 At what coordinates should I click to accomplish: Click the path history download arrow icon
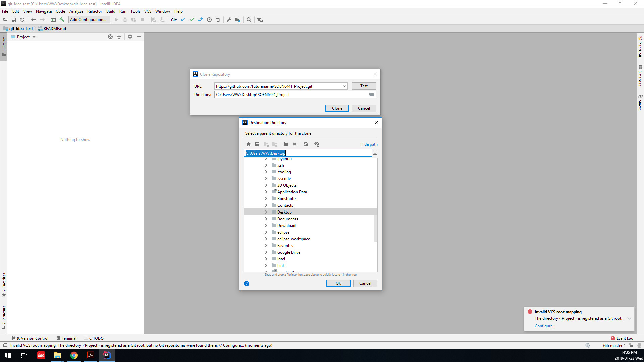click(x=375, y=153)
